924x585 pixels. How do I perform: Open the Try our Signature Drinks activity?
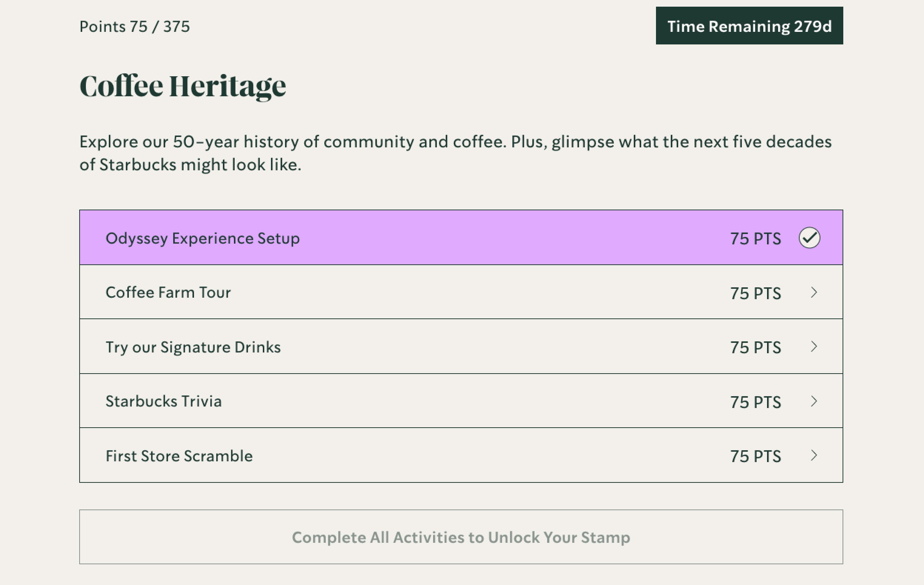(193, 347)
